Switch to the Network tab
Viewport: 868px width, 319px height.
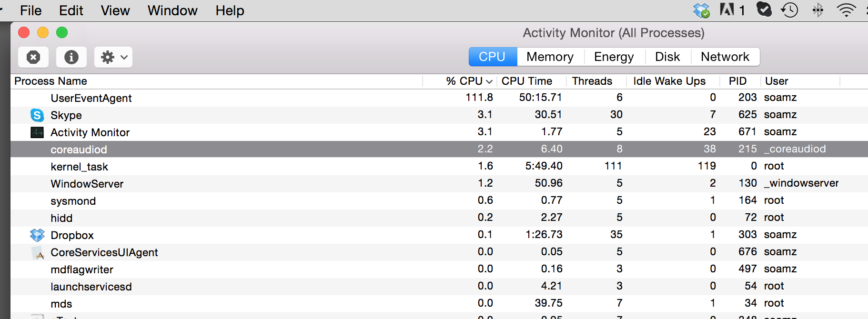pos(725,57)
